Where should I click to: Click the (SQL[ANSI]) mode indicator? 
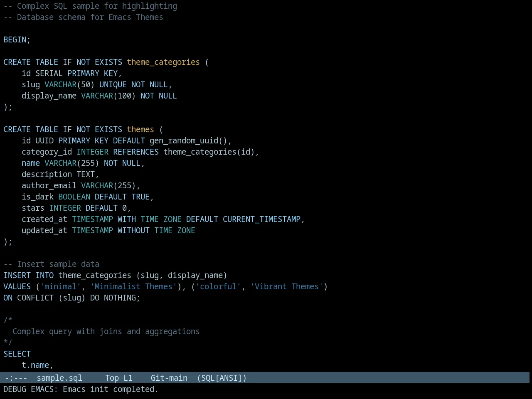222,378
